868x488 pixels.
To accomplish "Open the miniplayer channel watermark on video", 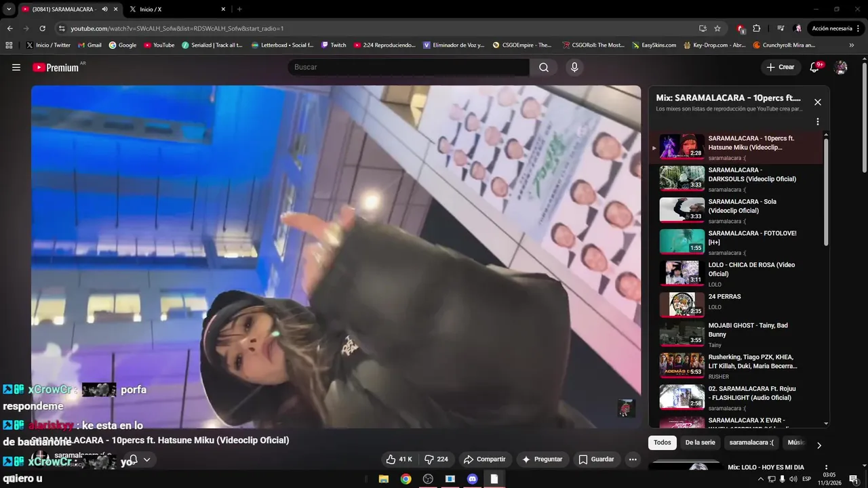I will 626,408.
